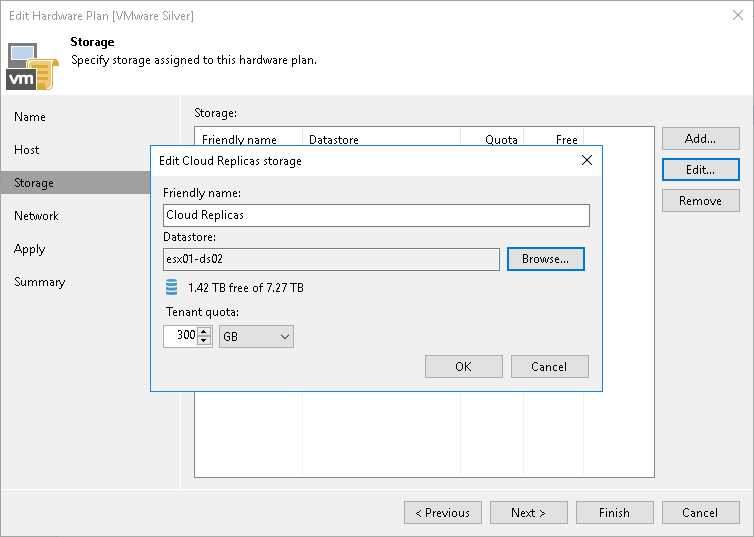
Task: Confirm the dialog with OK
Action: (464, 367)
